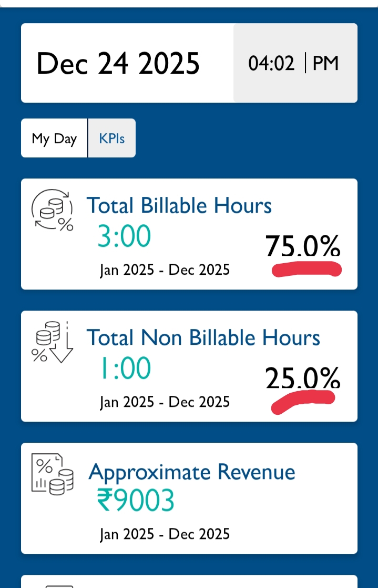Click the non billable hours date range text

point(165,402)
